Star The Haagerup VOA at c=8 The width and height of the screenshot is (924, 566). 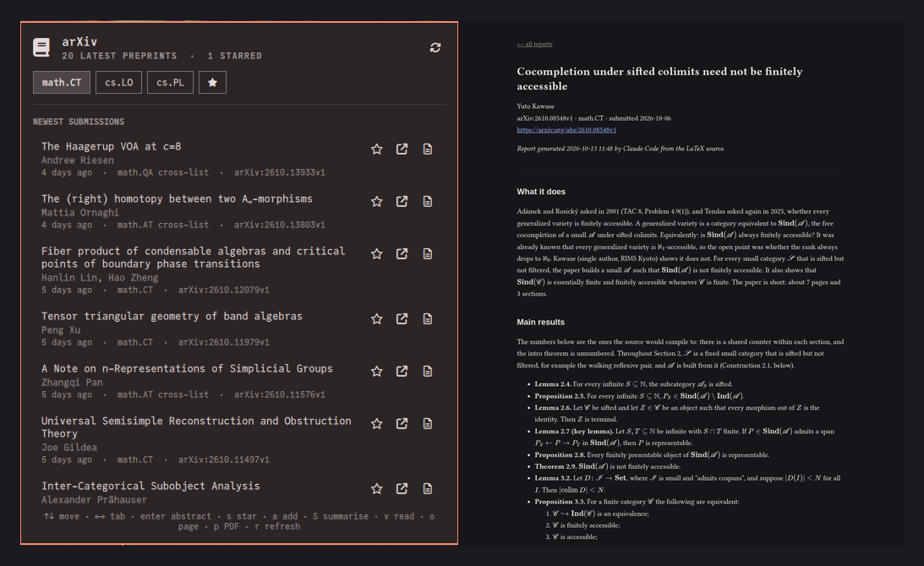tap(376, 149)
